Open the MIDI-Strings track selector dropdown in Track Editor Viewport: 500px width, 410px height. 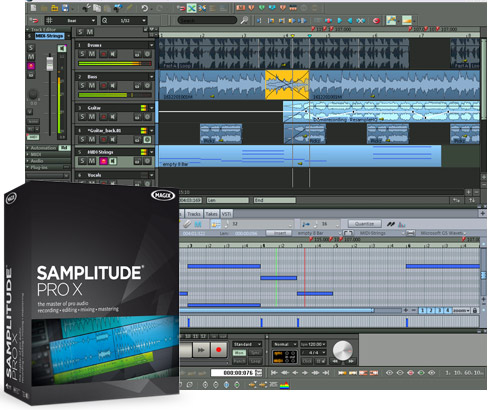point(68,36)
